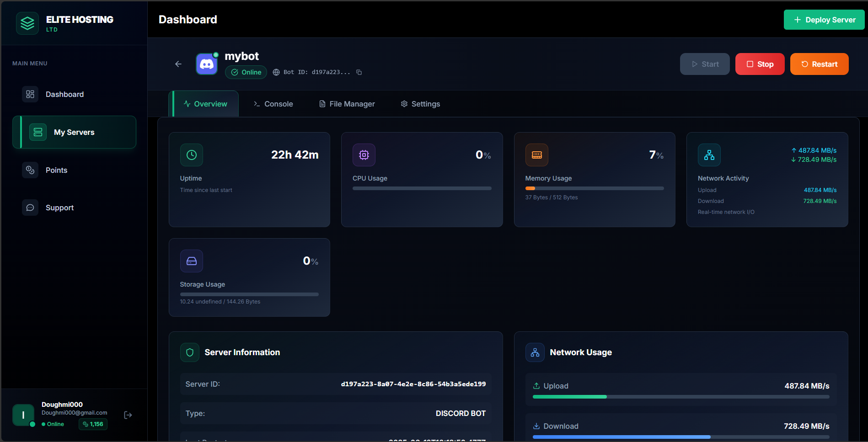The width and height of the screenshot is (868, 442).
Task: Click the DISCORD BOT type value
Action: [x=461, y=413]
